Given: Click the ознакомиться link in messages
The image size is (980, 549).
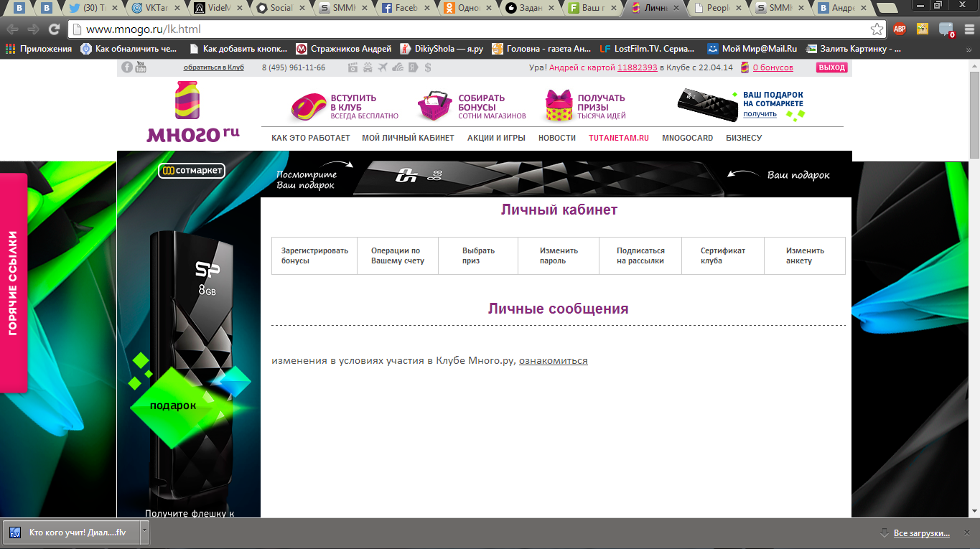Looking at the screenshot, I should click(x=554, y=360).
